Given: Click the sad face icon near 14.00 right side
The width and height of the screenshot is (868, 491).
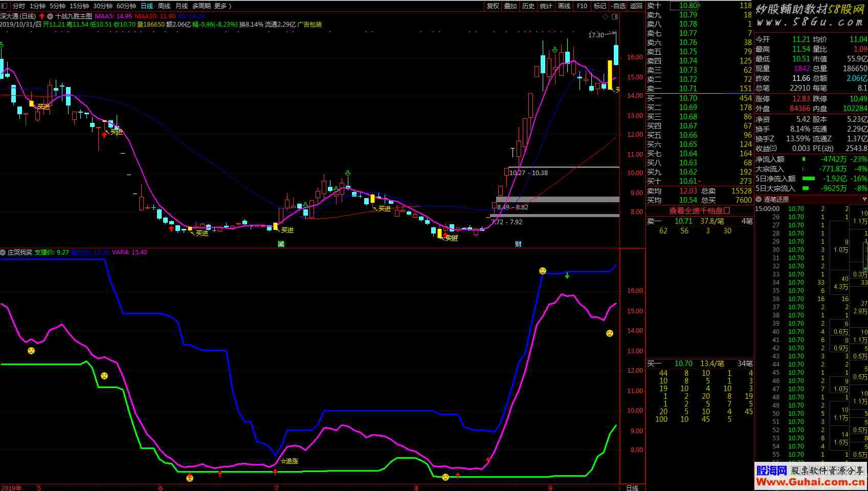Looking at the screenshot, I should pyautogui.click(x=610, y=333).
